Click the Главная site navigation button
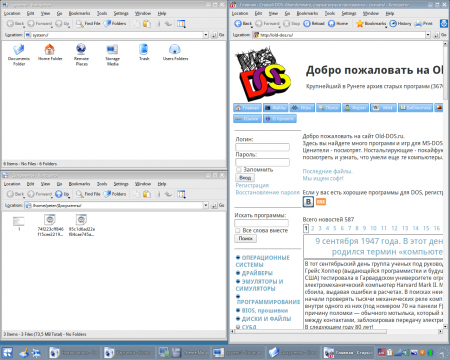Image resolution: width=450 pixels, height=360 pixels. pyautogui.click(x=247, y=108)
